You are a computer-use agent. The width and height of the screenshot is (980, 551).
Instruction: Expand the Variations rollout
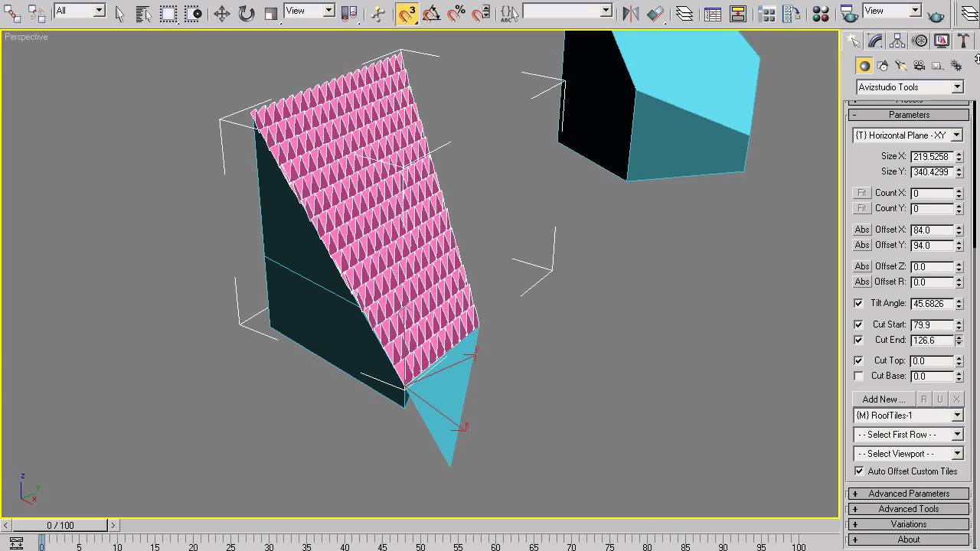[x=909, y=524]
